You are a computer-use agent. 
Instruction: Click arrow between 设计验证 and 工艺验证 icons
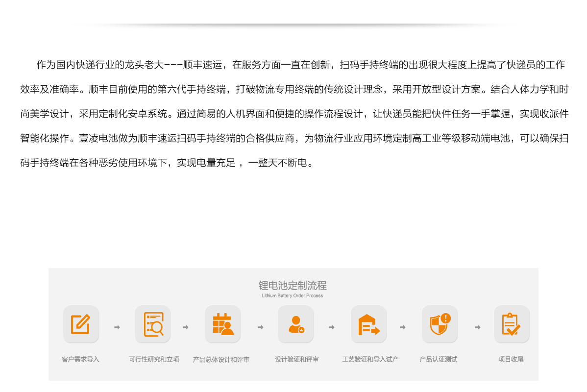pyautogui.click(x=332, y=327)
